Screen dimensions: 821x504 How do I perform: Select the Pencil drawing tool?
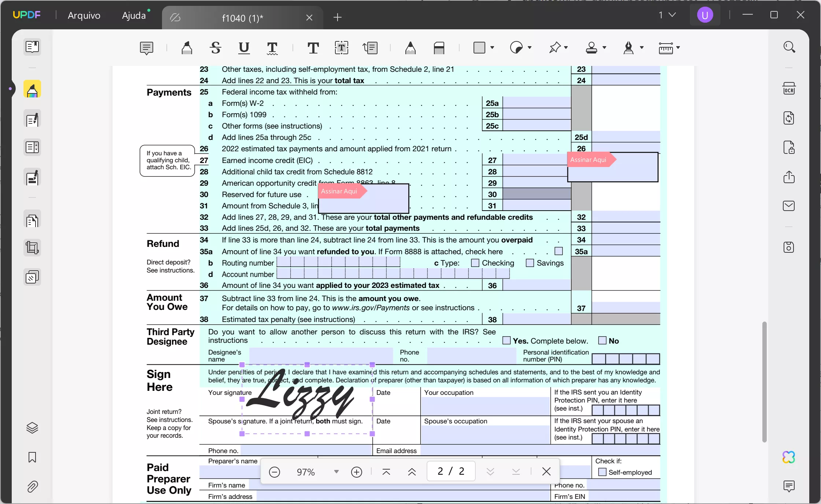pos(410,48)
